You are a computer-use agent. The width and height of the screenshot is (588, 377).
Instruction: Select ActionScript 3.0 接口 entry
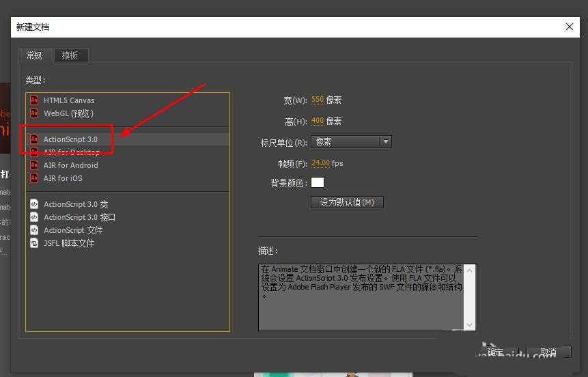click(x=128, y=217)
